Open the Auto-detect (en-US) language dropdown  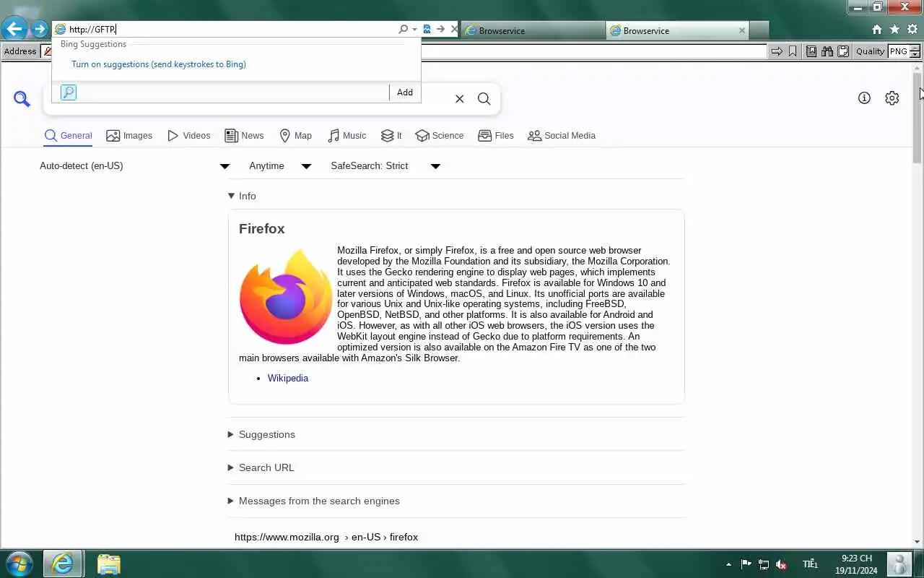pos(134,166)
